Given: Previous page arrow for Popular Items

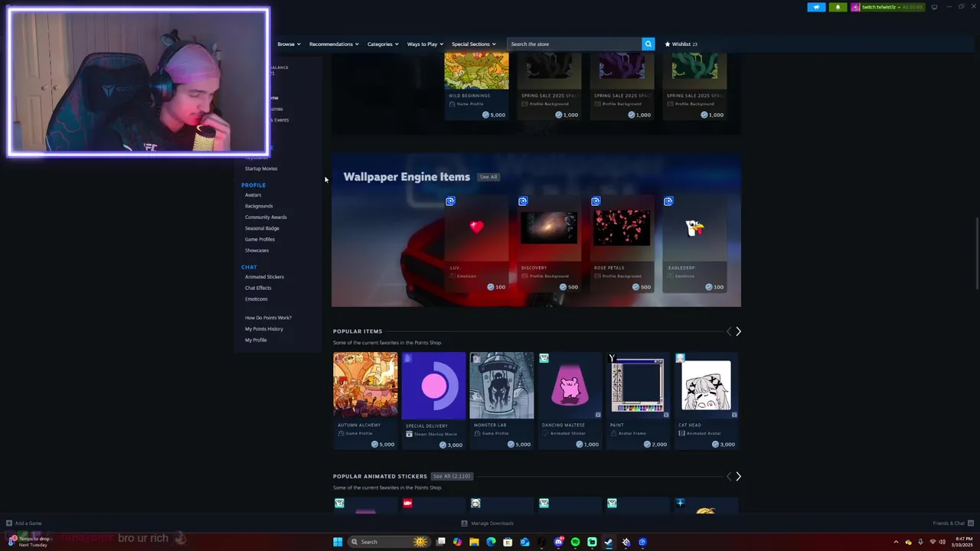Looking at the screenshot, I should pos(729,331).
